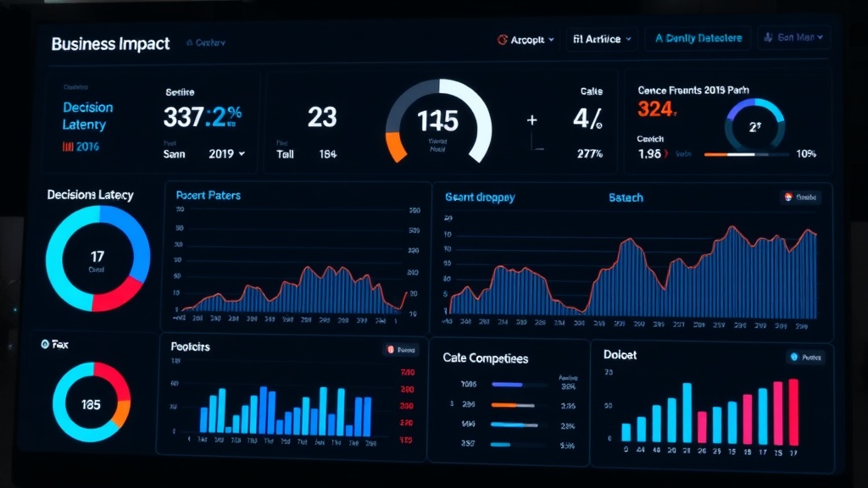The height and width of the screenshot is (488, 868).
Task: Select the Gsarnt droppy tab
Action: point(480,197)
